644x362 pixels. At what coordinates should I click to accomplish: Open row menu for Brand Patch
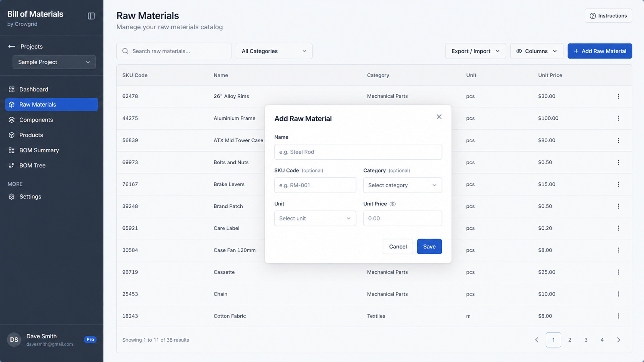point(619,206)
